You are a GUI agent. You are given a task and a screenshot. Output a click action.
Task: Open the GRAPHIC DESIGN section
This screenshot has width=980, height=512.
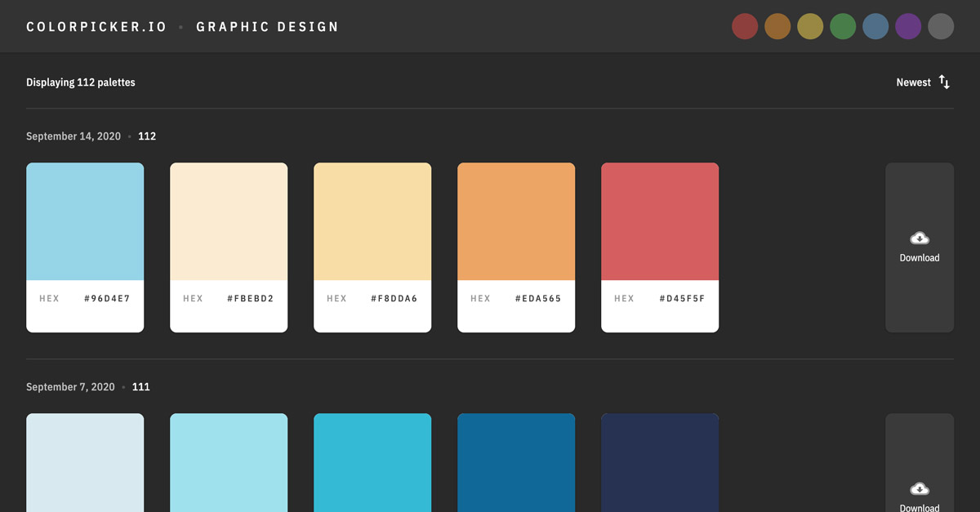[267, 26]
